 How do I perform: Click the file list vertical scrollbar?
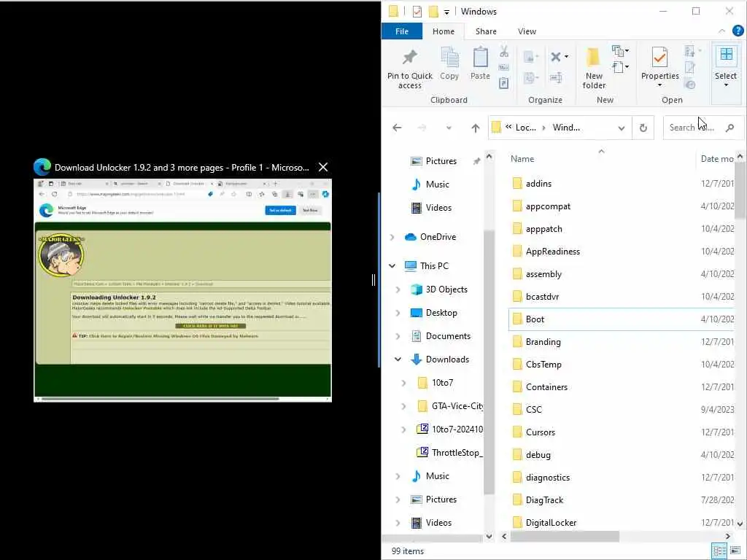pyautogui.click(x=740, y=190)
